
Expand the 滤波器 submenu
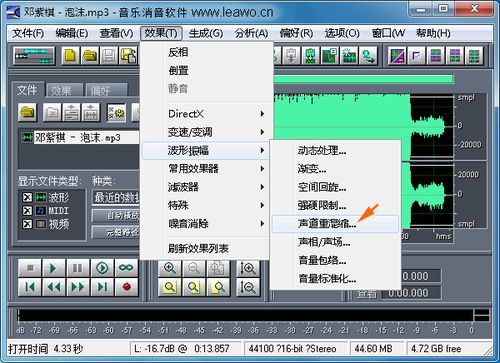(x=204, y=187)
